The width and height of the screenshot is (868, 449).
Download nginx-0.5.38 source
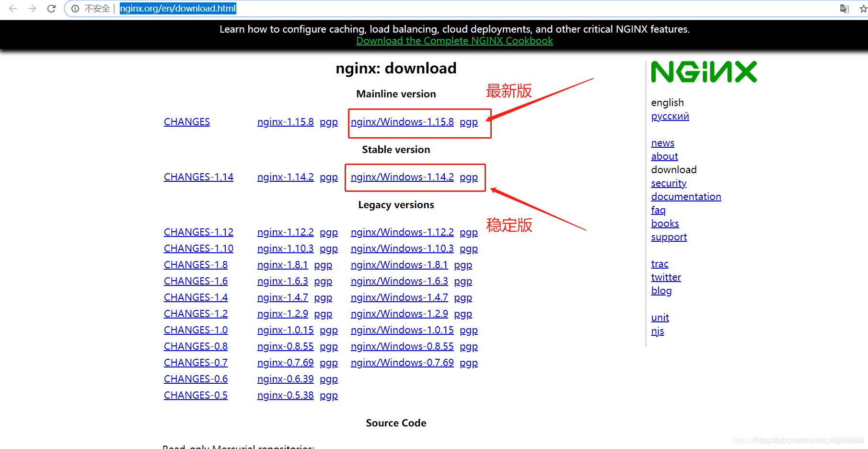[286, 395]
